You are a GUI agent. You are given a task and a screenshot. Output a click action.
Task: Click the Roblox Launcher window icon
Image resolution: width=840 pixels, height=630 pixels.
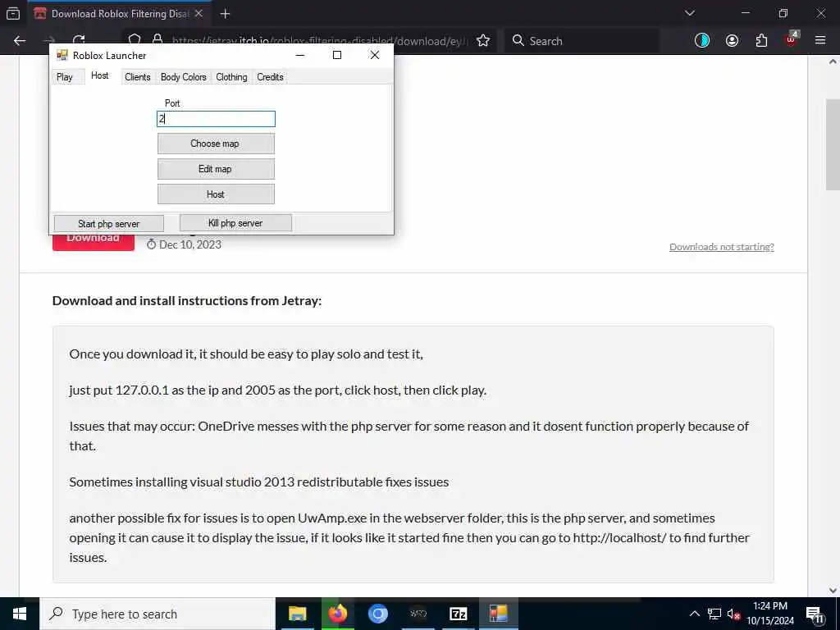click(x=62, y=55)
